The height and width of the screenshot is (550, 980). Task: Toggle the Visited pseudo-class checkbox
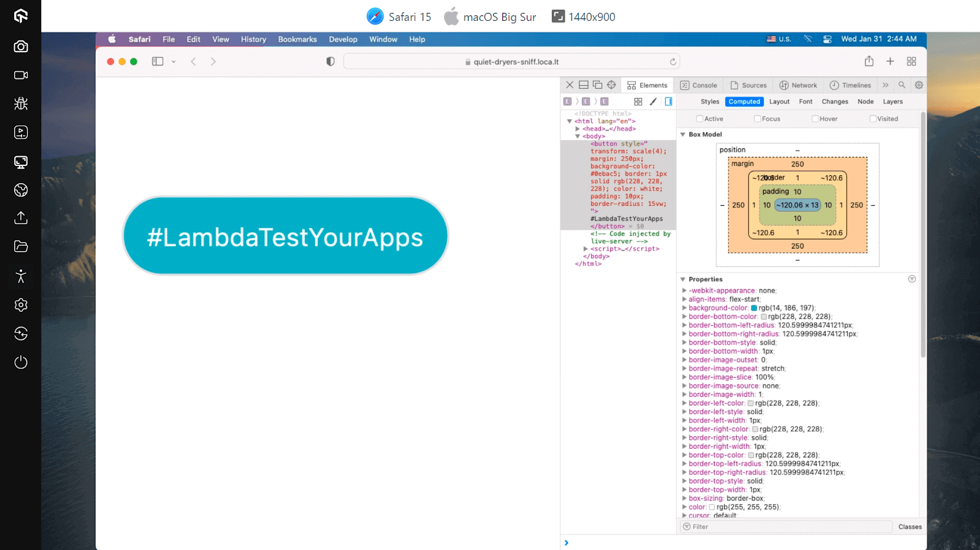pos(873,119)
